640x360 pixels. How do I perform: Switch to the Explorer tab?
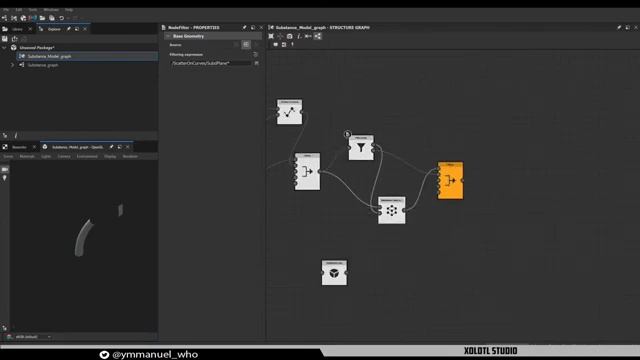click(54, 29)
